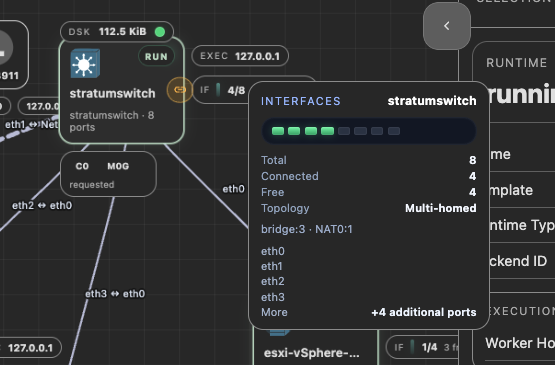555x365 pixels.
Task: Click the stratumswitch node switch icon
Action: coord(85,64)
